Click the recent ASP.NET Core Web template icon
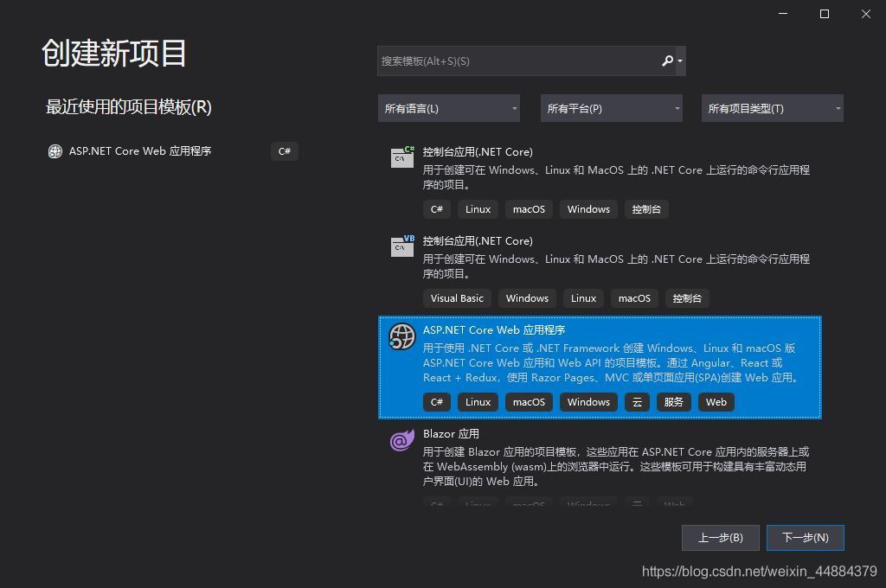The width and height of the screenshot is (886, 588). pyautogui.click(x=55, y=151)
